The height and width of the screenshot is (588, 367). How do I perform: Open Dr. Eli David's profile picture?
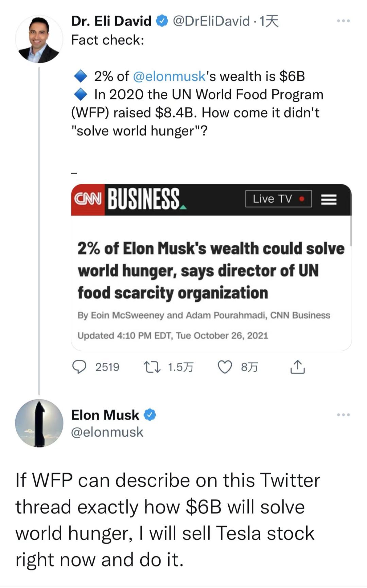39,39
